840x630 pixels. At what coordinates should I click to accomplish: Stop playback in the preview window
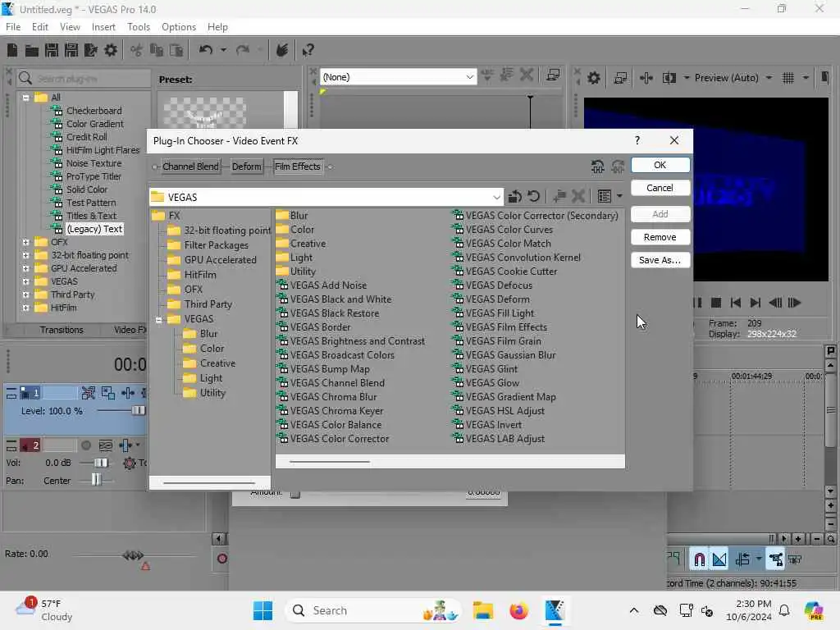coord(715,303)
